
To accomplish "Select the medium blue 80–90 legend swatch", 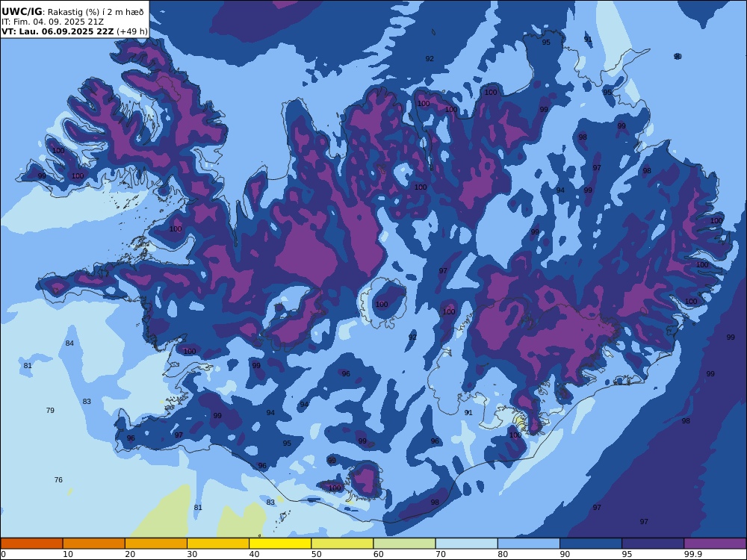I will 529,544.
